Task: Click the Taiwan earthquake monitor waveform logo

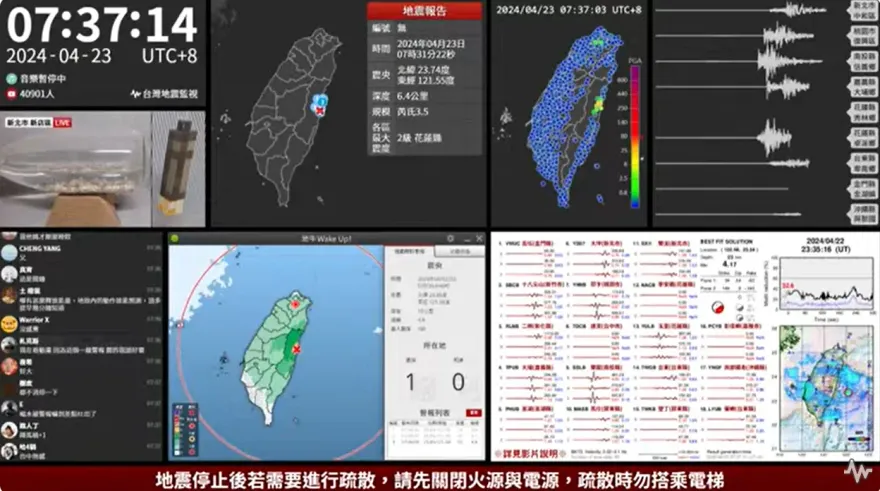Action: coord(135,94)
